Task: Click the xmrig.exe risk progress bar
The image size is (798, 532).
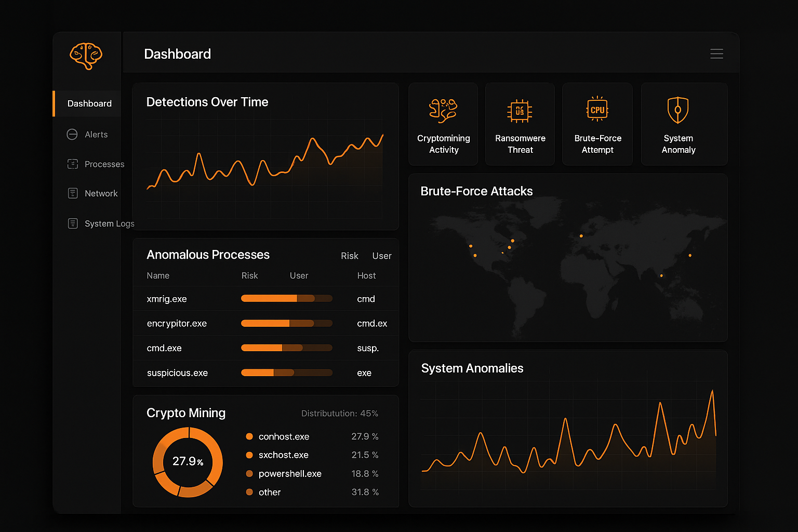Action: [286, 298]
